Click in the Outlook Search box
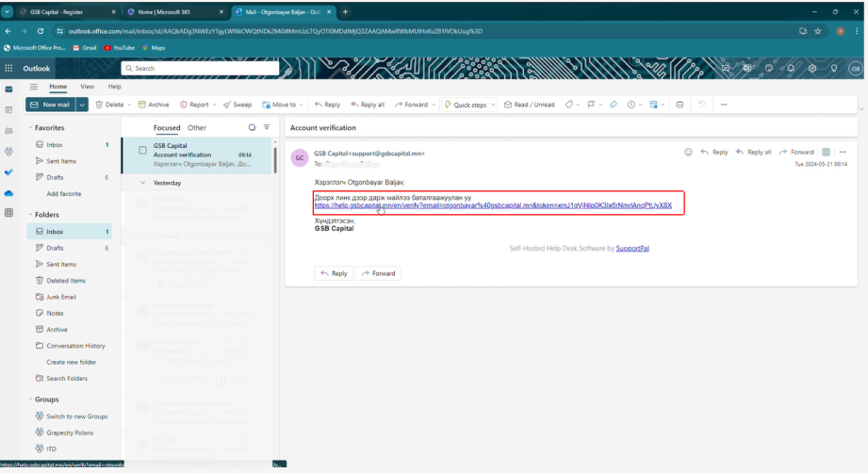The width and height of the screenshot is (868, 473). pos(200,68)
